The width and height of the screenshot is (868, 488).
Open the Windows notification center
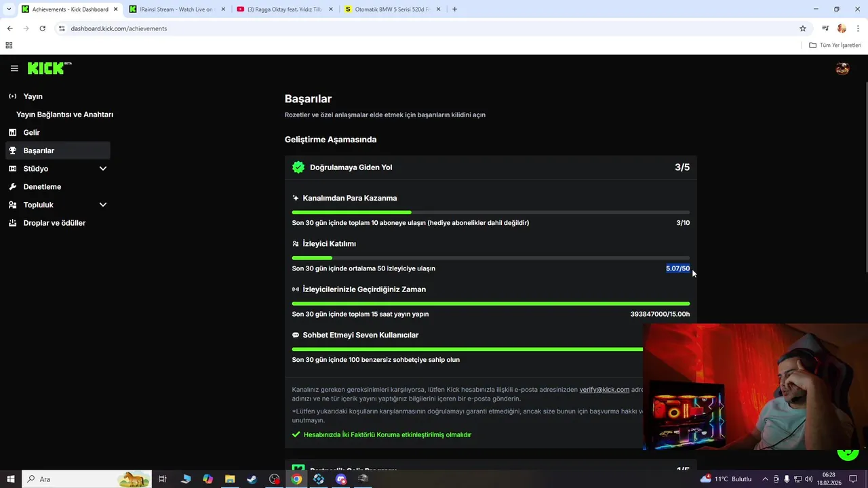853,479
